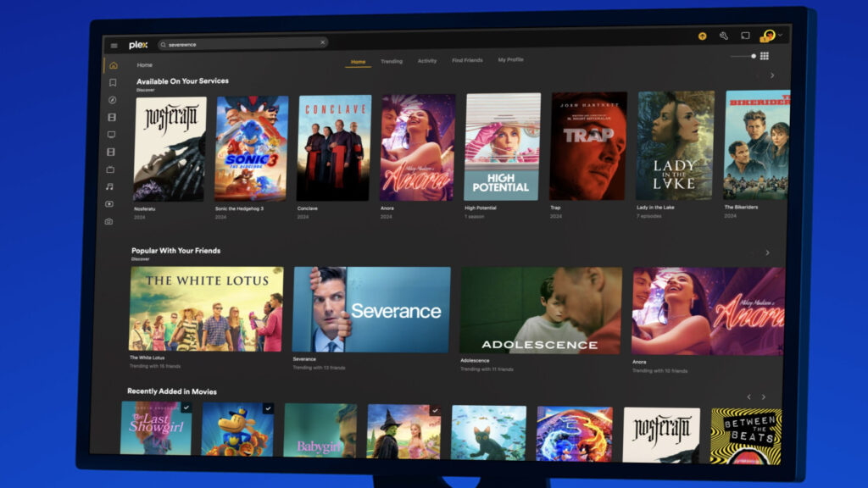Viewport: 868px width, 488px height.
Task: Show next Recently Added in Movies items
Action: coord(764,396)
